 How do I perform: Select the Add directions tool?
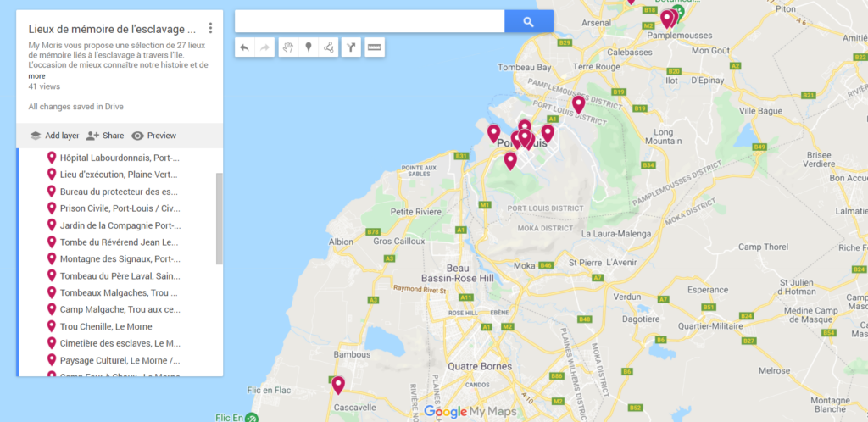(350, 47)
